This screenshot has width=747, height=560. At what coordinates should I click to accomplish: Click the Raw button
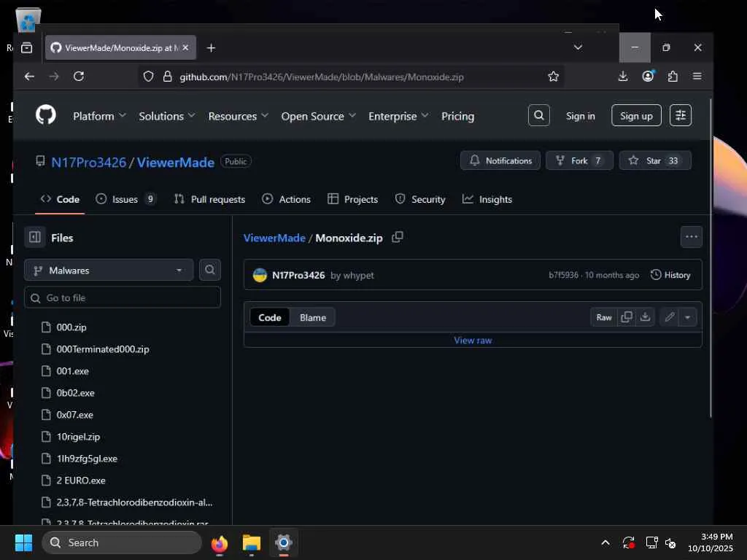604,317
